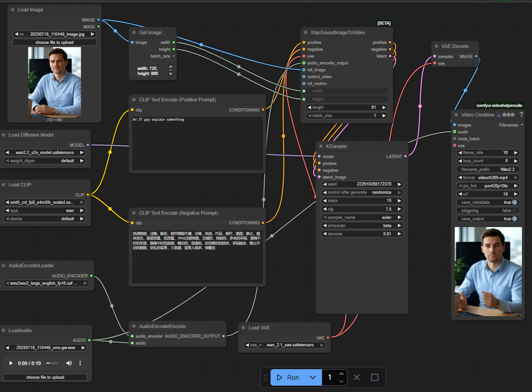The width and height of the screenshot is (532, 392).
Task: Click the square icon in the run toolbar
Action: tap(375, 377)
